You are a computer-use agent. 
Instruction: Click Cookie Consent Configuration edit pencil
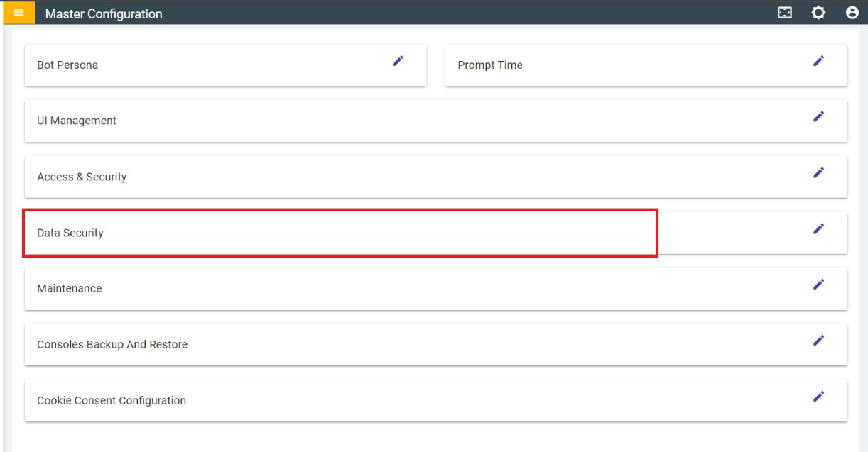[819, 397]
